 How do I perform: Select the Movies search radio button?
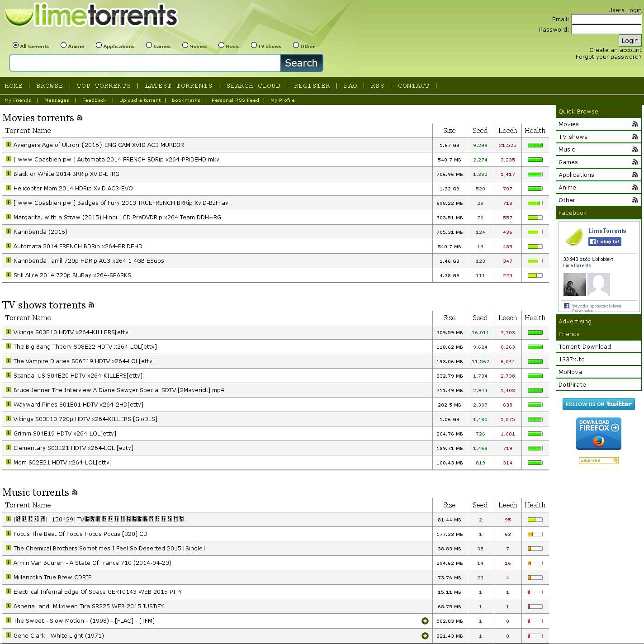(185, 45)
